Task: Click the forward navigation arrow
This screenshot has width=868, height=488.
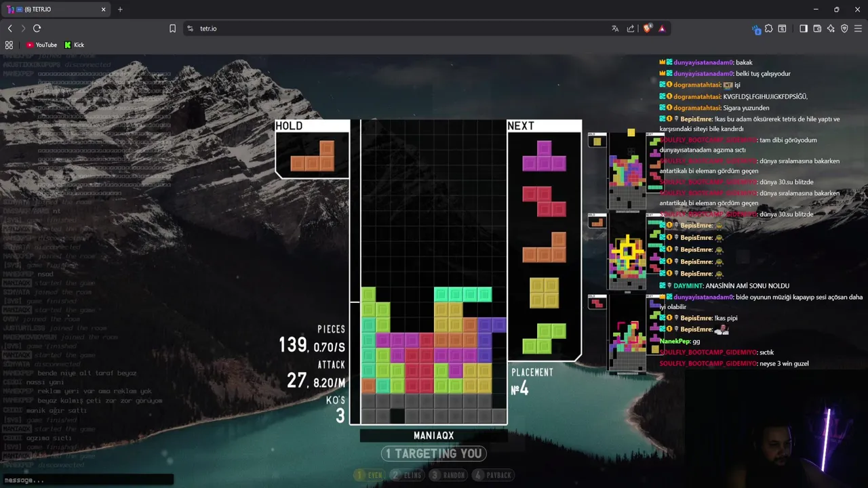Action: point(23,28)
